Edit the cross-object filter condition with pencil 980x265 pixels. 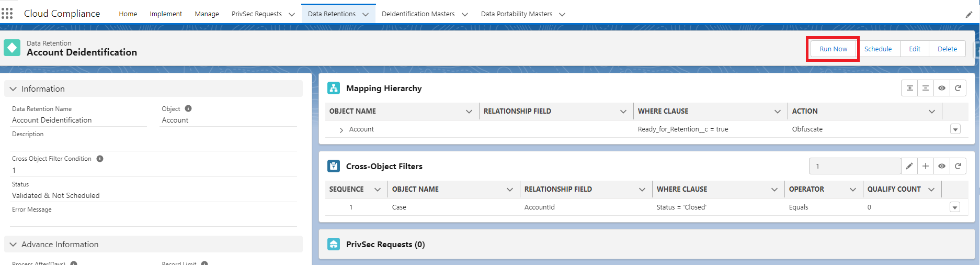(x=909, y=166)
